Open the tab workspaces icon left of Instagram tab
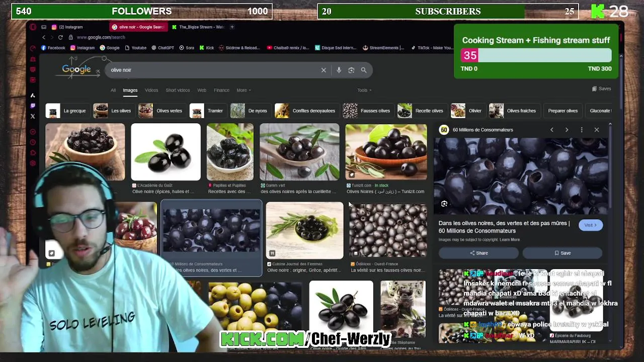 click(x=44, y=27)
